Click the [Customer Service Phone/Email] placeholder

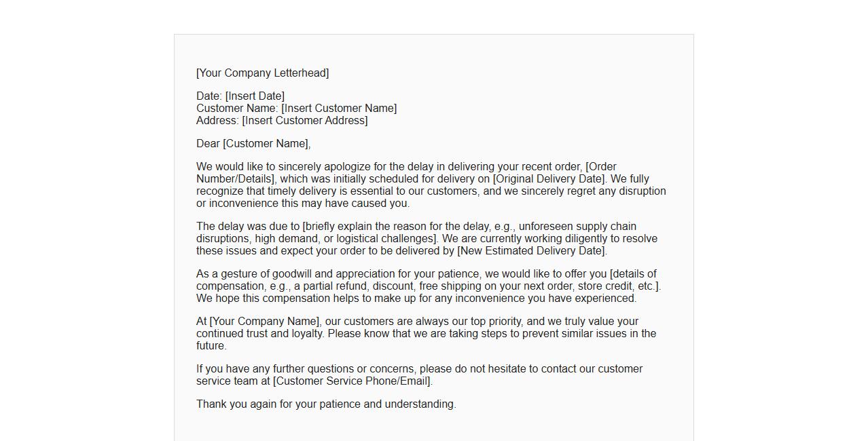click(x=352, y=381)
